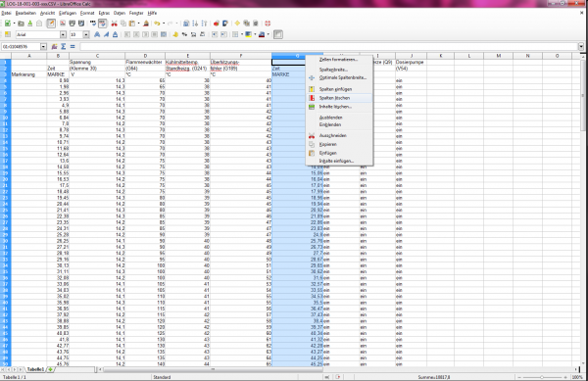The image size is (588, 381).
Task: Open the Name Box dropdown arrow
Action: 43,46
